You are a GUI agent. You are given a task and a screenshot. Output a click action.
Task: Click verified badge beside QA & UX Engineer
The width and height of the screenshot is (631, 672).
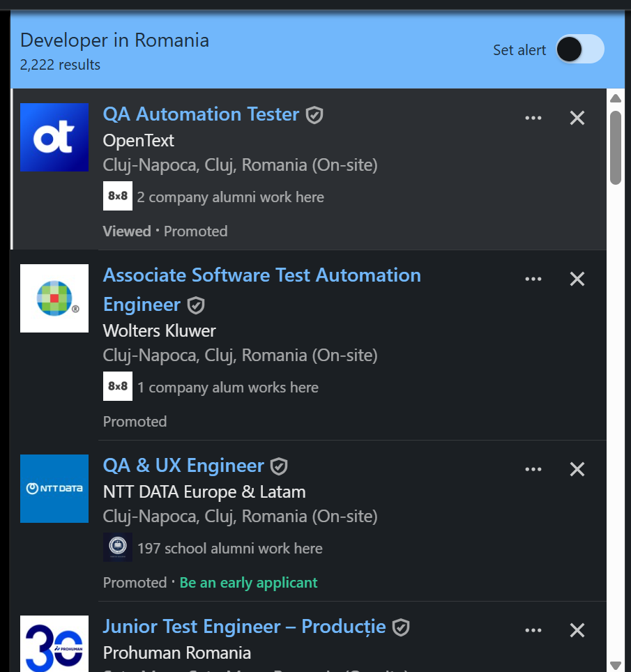point(279,466)
